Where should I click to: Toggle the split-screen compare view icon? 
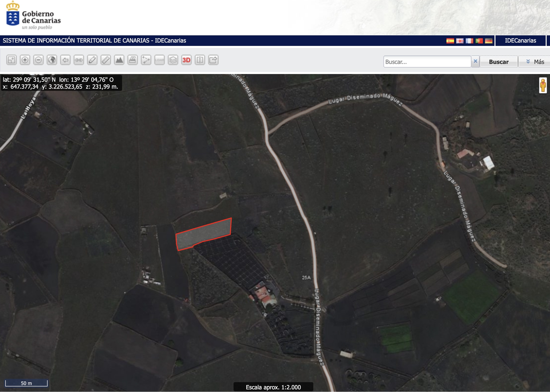[x=200, y=60]
